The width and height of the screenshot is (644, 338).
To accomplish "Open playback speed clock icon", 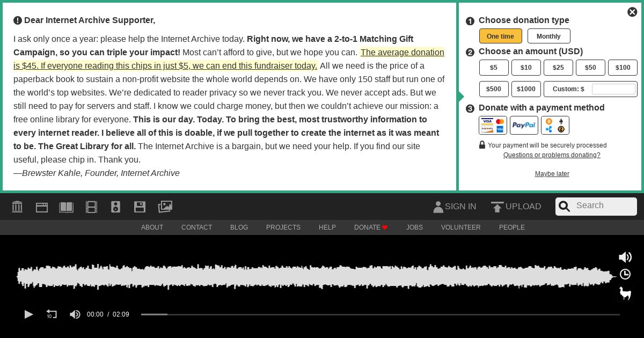I will click(x=625, y=274).
